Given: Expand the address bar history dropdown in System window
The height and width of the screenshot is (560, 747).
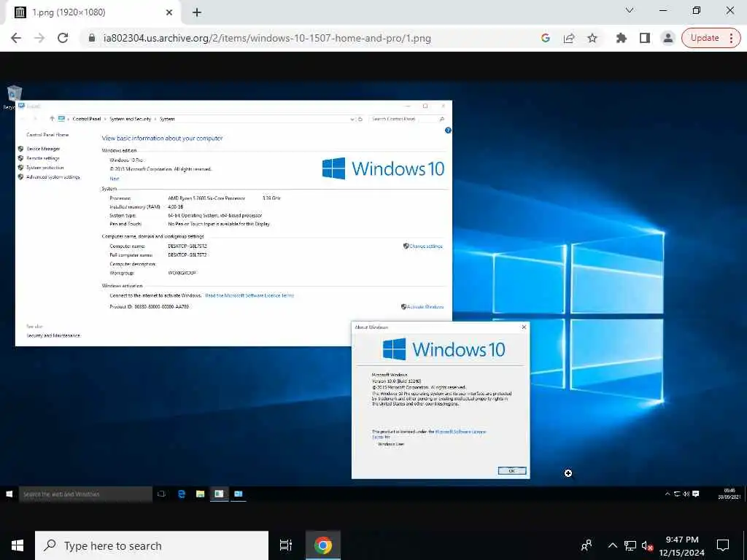Looking at the screenshot, I should [x=352, y=119].
